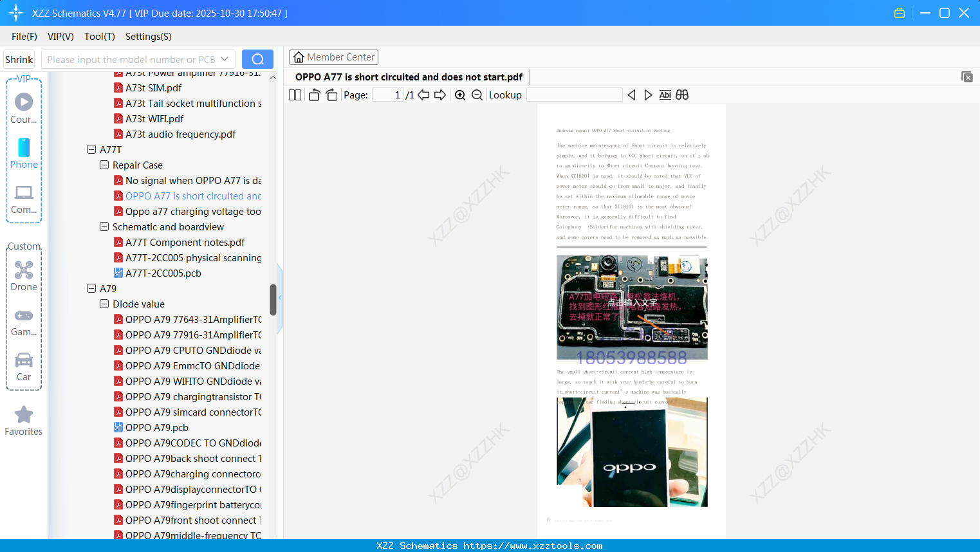
Task: Collapse the Repair Case folder
Action: [x=104, y=165]
